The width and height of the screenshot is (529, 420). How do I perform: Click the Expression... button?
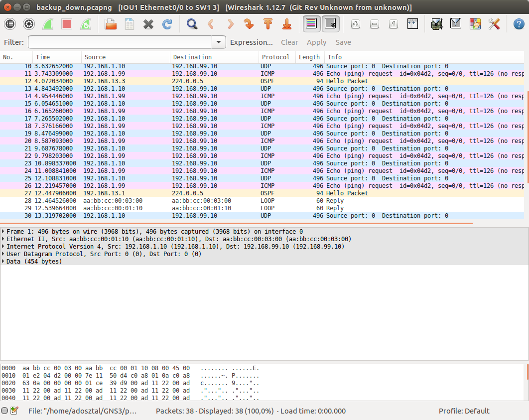(x=251, y=42)
